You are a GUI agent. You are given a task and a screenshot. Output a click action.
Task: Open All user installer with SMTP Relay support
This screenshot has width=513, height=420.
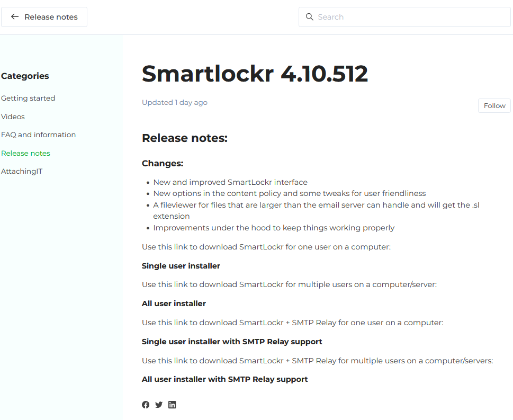tap(225, 379)
